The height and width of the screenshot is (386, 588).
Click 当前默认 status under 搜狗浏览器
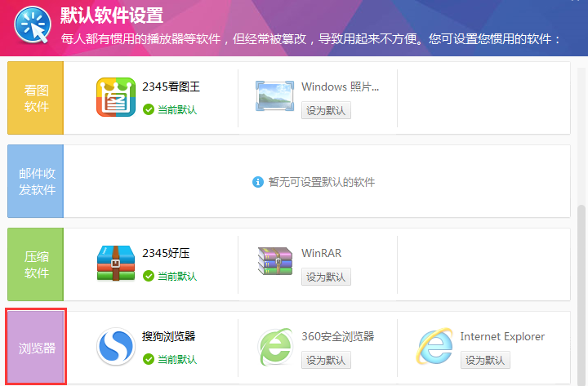(x=177, y=359)
